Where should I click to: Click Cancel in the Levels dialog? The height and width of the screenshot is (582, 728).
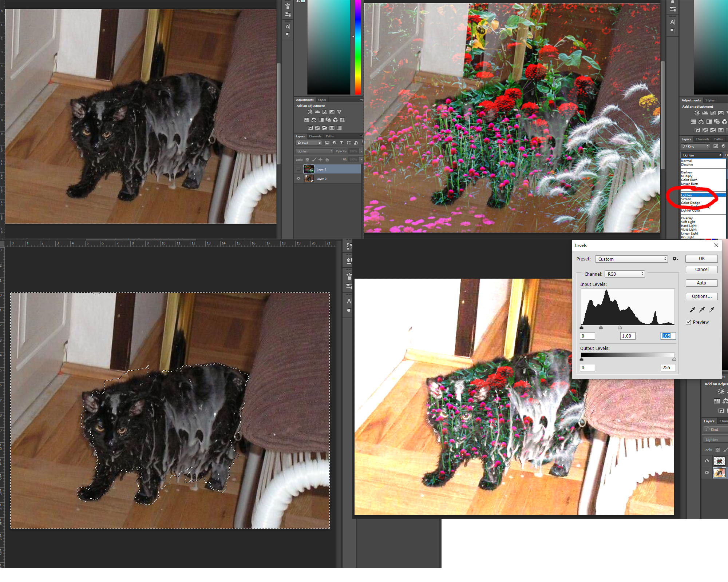click(x=701, y=270)
